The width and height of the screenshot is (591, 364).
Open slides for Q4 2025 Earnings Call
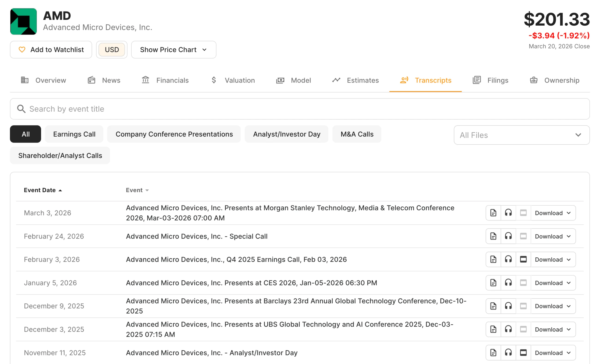point(523,260)
